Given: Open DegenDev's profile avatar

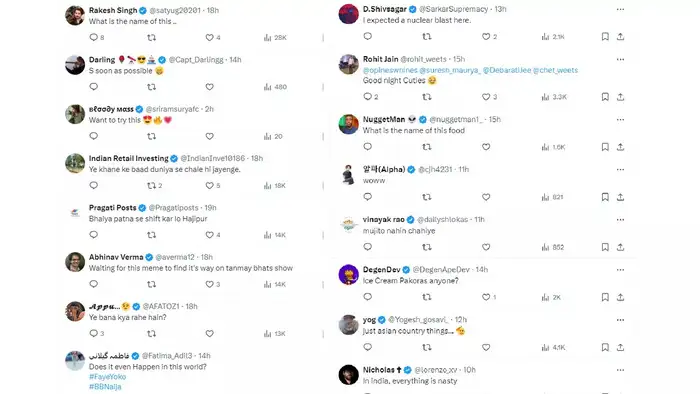Looking at the screenshot, I should coord(349,274).
